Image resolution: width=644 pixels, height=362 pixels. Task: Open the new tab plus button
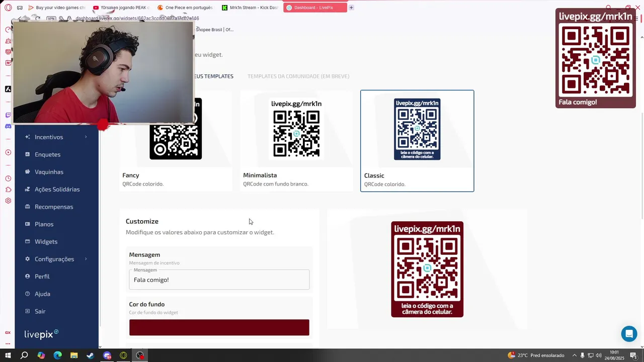[x=351, y=8]
